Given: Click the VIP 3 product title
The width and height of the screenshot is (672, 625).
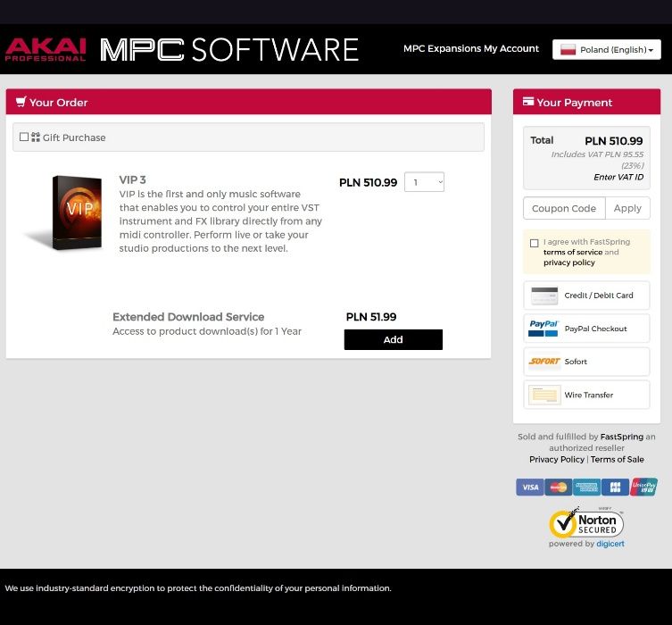Looking at the screenshot, I should (x=132, y=179).
